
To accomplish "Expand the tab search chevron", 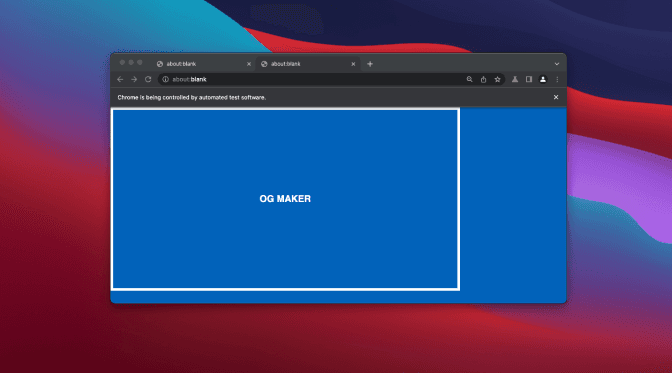I will [557, 64].
